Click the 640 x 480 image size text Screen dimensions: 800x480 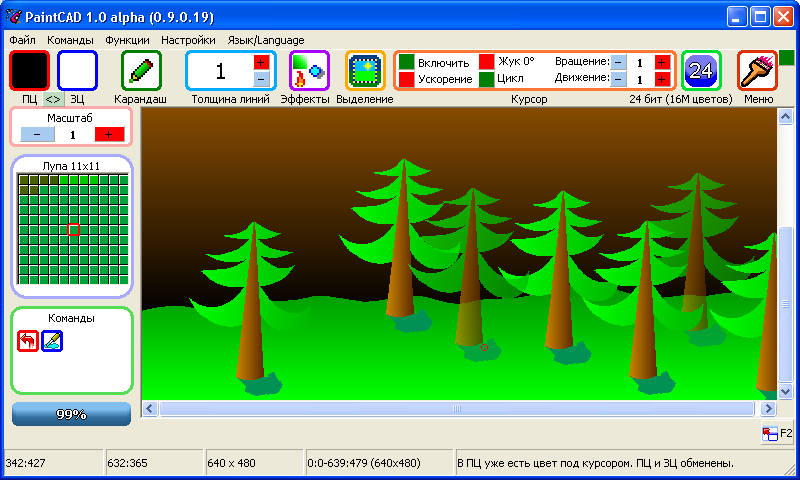click(231, 463)
